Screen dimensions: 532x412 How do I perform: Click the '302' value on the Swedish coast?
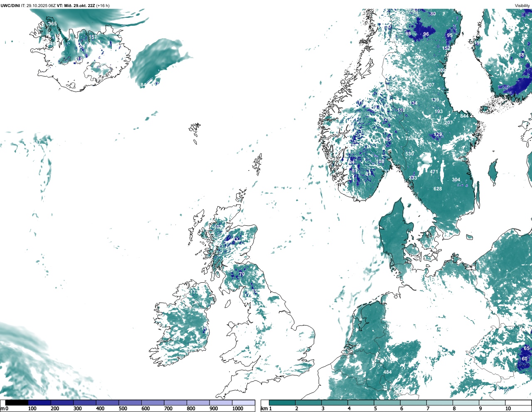[x=441, y=71]
